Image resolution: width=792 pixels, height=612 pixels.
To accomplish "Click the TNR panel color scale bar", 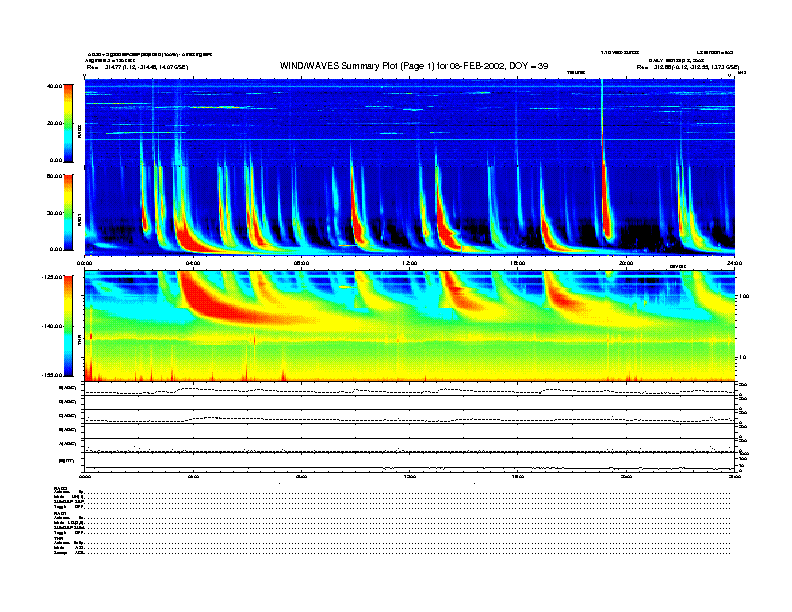I will tap(68, 326).
